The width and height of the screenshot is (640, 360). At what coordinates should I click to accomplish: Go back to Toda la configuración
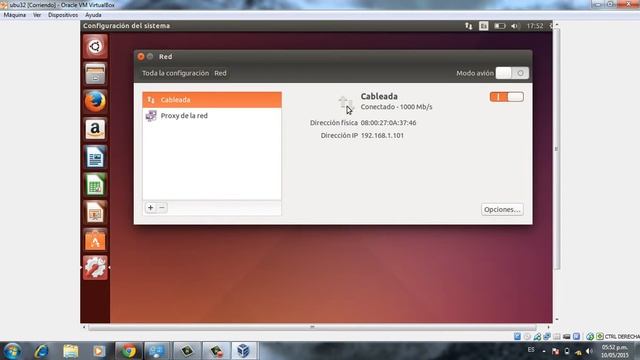(176, 73)
